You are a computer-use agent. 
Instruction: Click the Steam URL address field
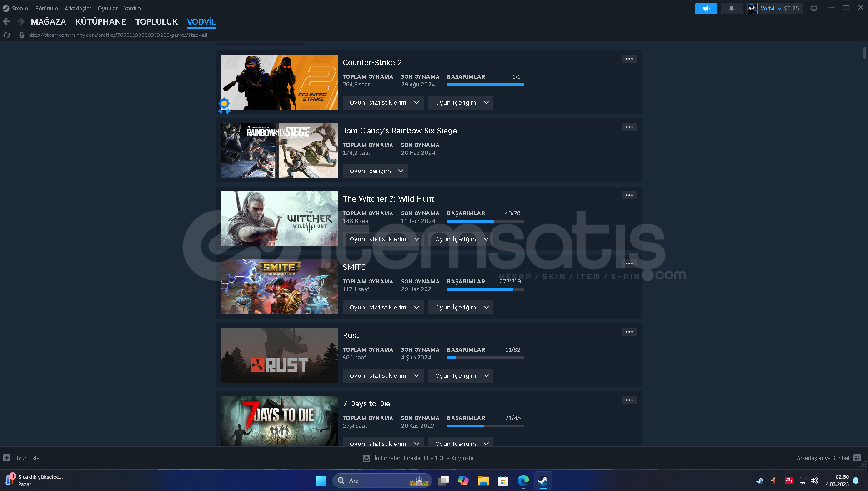pyautogui.click(x=117, y=35)
